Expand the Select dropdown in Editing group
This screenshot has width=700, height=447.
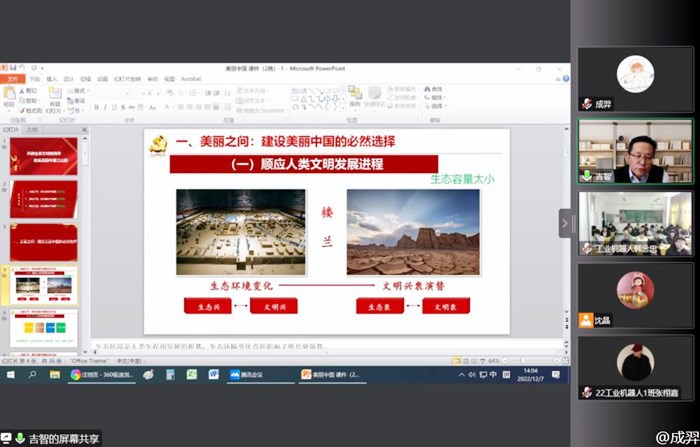pos(436,106)
